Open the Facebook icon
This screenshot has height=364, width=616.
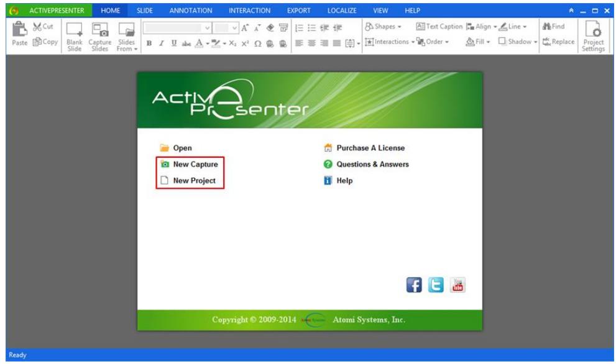[x=414, y=284]
